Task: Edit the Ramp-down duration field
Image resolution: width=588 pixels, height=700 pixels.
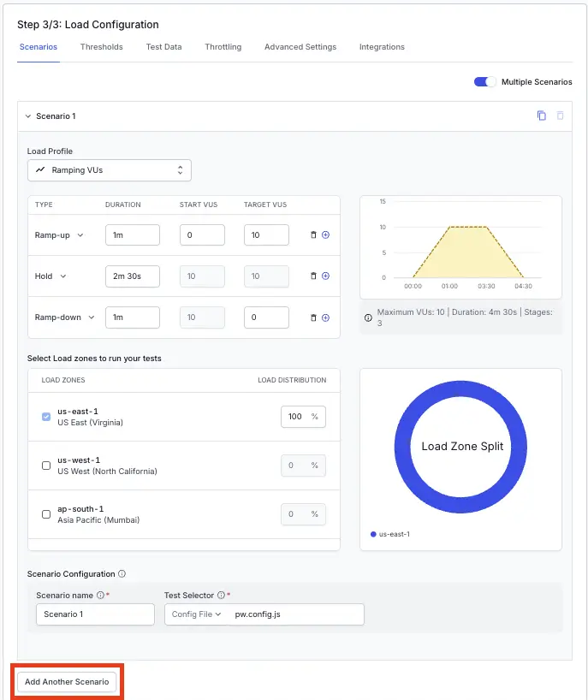Action: pos(133,317)
